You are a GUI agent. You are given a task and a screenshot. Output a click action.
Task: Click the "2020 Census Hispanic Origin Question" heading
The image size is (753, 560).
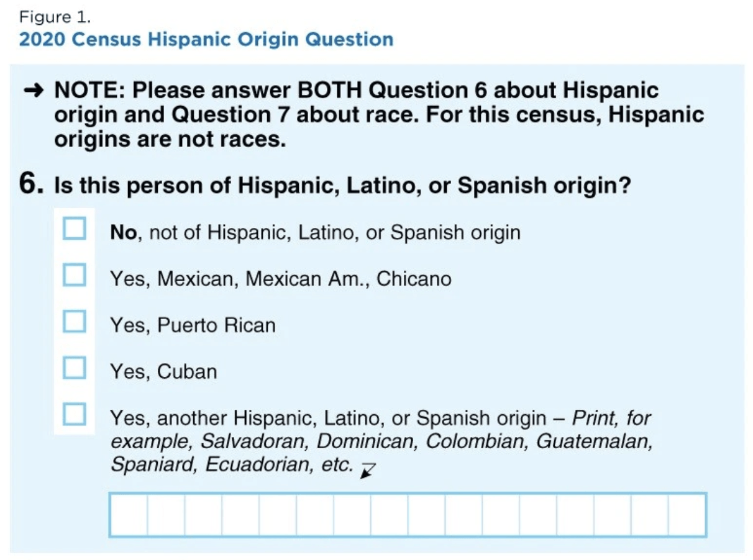point(206,40)
